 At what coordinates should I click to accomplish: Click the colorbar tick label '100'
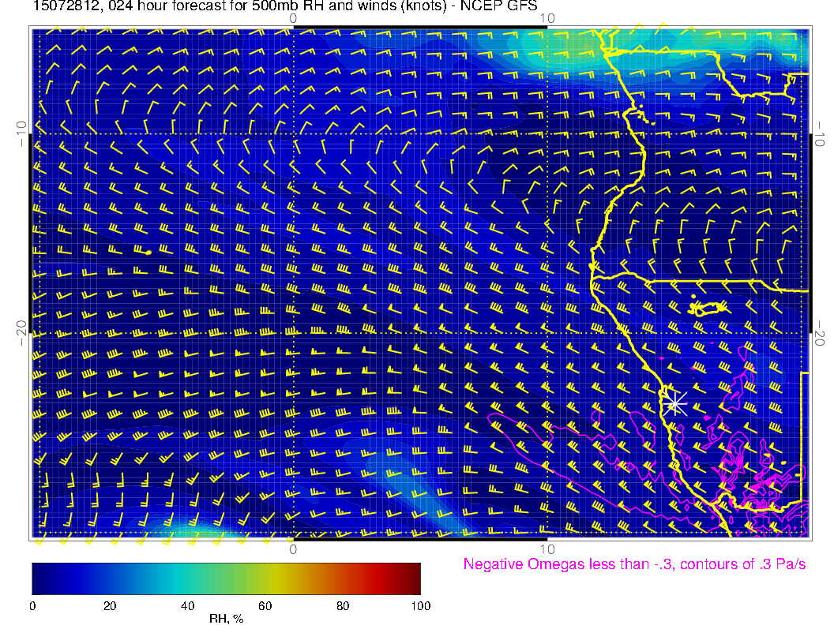[x=421, y=606]
